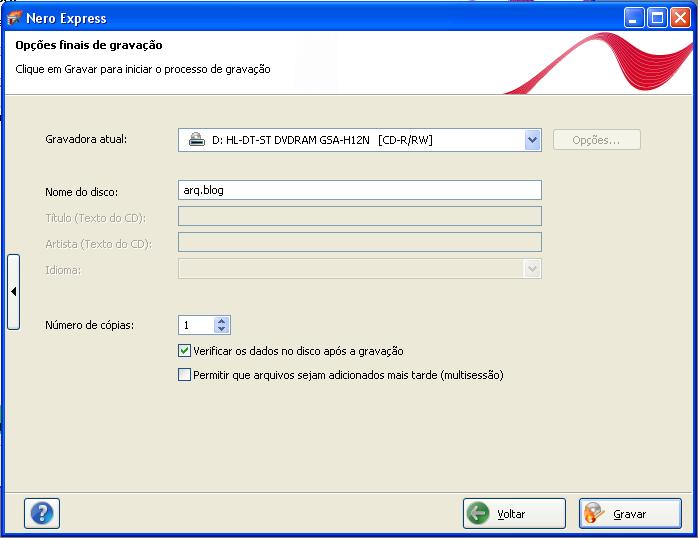Go back with the Voltar button

514,514
